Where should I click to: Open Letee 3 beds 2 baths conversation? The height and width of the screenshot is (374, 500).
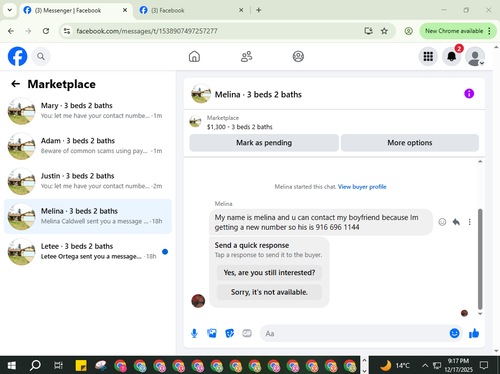point(88,252)
